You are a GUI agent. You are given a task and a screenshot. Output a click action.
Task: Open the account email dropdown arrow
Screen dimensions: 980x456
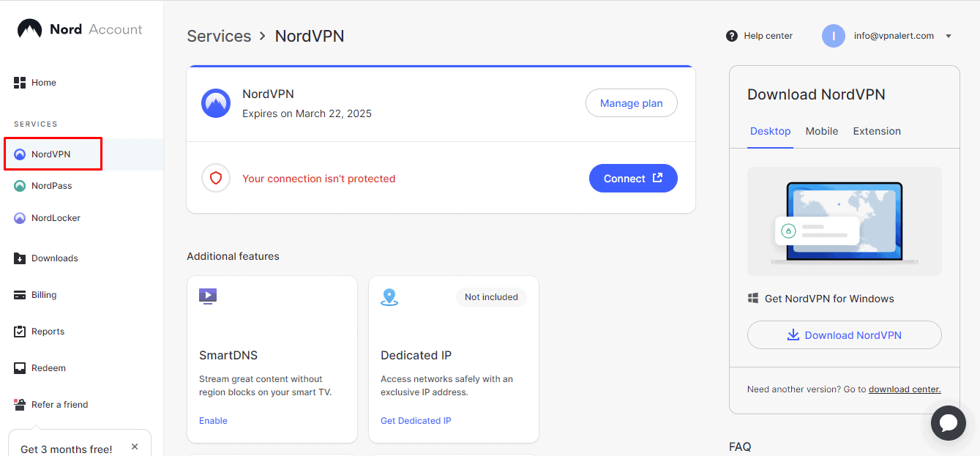949,36
